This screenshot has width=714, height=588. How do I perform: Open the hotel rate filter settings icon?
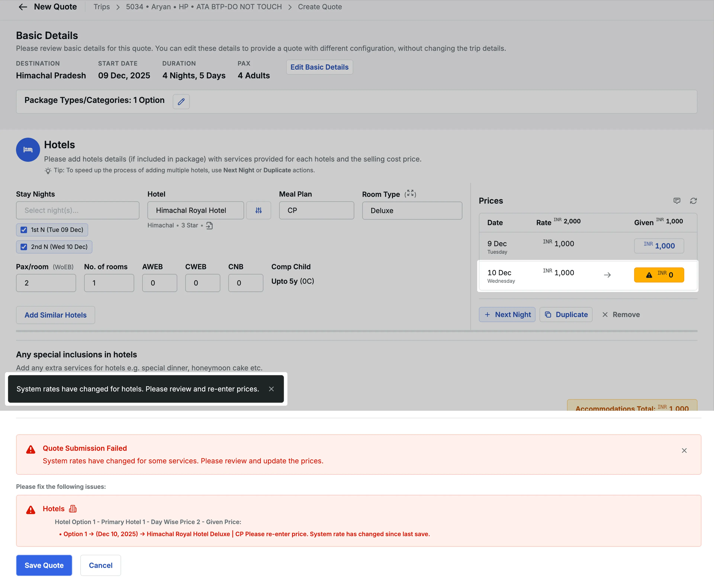click(x=258, y=210)
